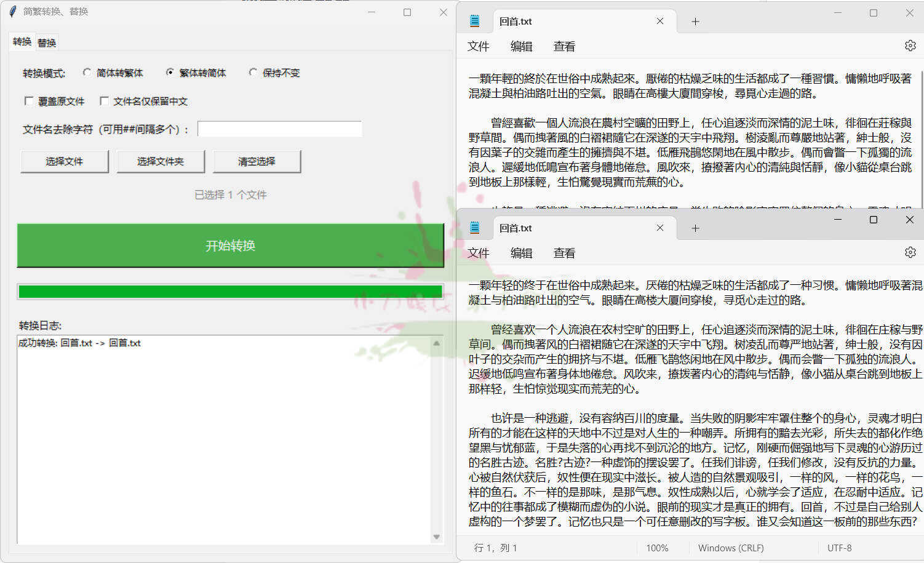Open the 编辑 menu in bottom Notepad
924x563 pixels.
click(521, 252)
